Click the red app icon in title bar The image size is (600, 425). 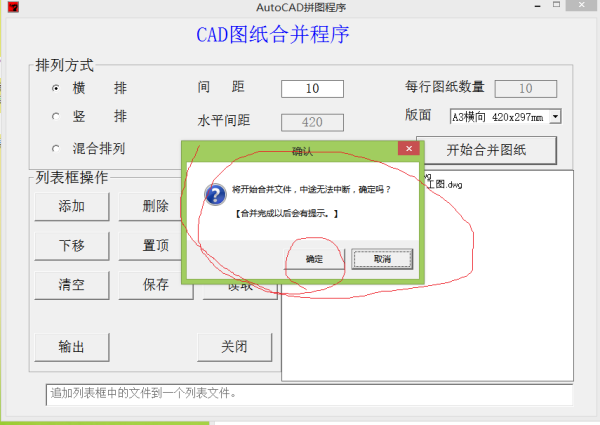coord(13,7)
